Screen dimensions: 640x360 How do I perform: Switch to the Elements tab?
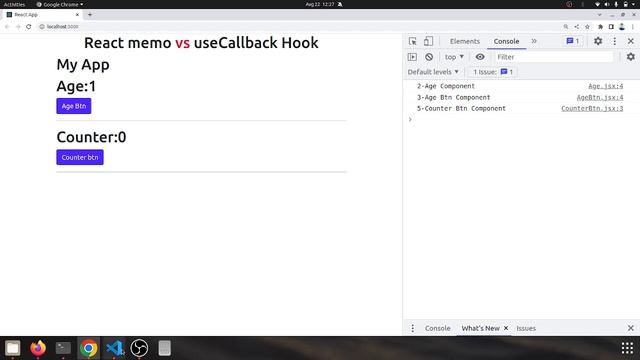click(464, 41)
